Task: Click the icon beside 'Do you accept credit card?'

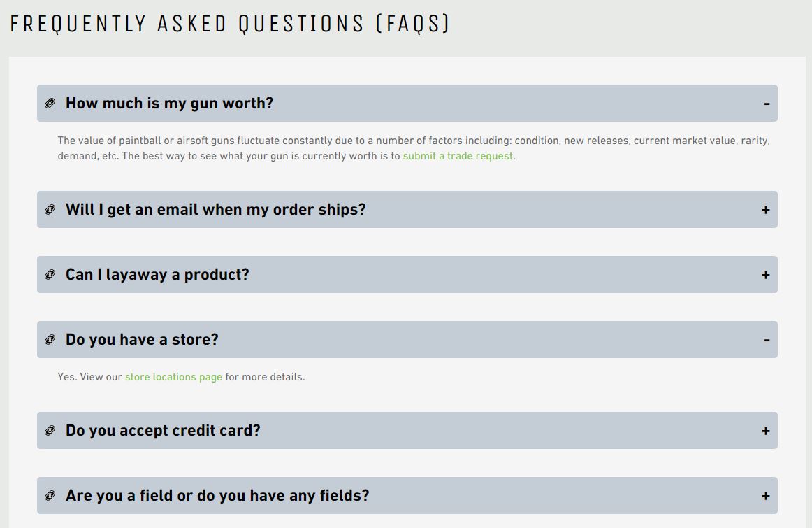Action: pyautogui.click(x=50, y=431)
